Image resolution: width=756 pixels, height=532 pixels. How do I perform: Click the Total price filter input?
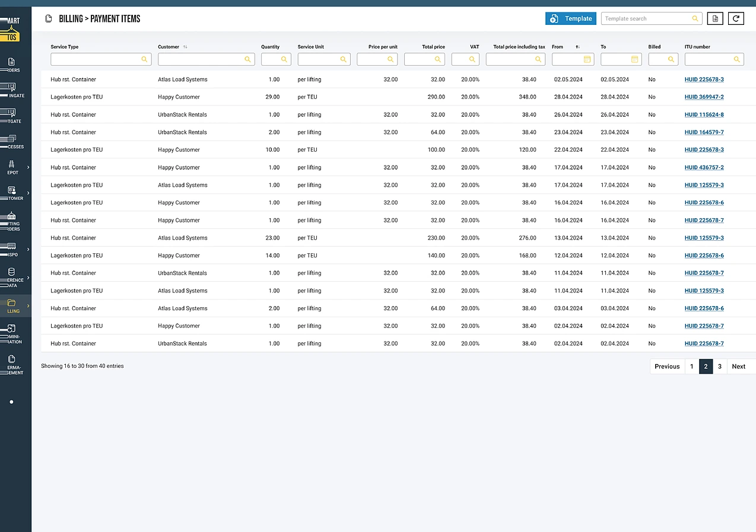pos(424,59)
